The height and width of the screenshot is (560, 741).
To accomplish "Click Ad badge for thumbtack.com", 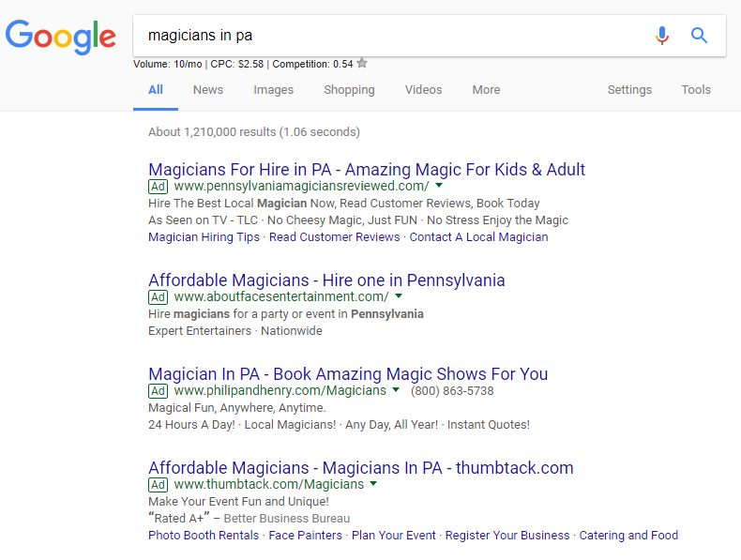I will [158, 485].
